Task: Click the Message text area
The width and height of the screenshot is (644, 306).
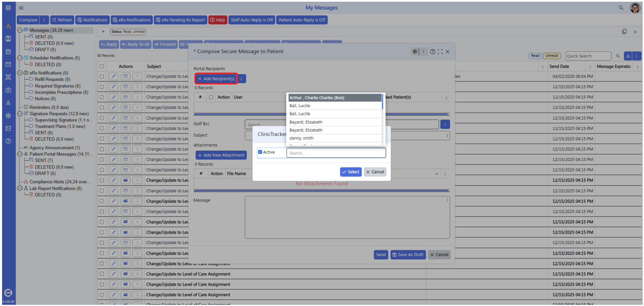Action: (x=347, y=217)
